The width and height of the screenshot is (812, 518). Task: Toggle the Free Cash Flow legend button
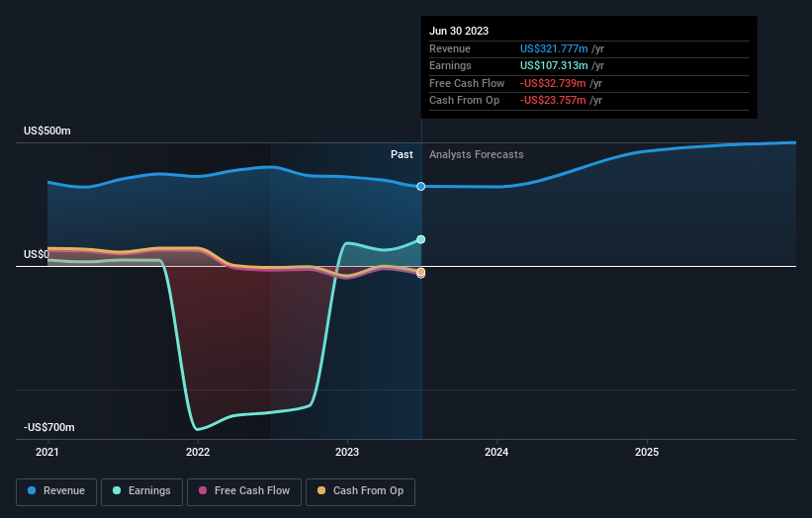coord(244,491)
